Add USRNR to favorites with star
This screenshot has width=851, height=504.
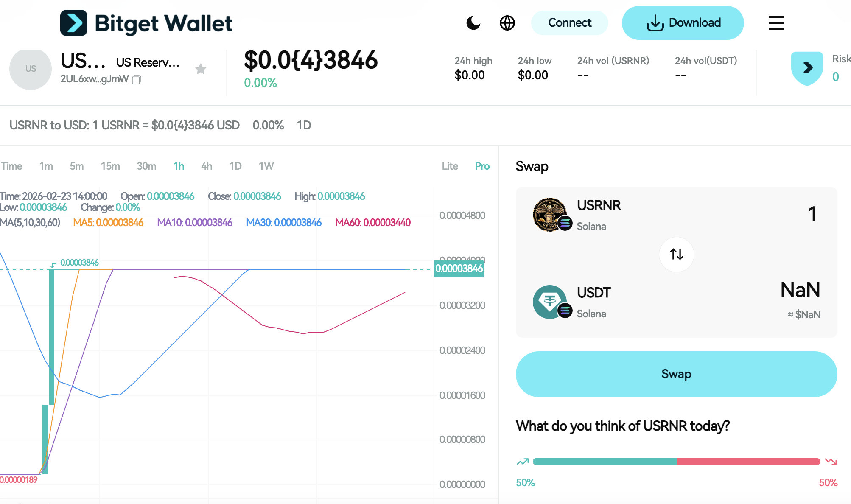pos(201,69)
